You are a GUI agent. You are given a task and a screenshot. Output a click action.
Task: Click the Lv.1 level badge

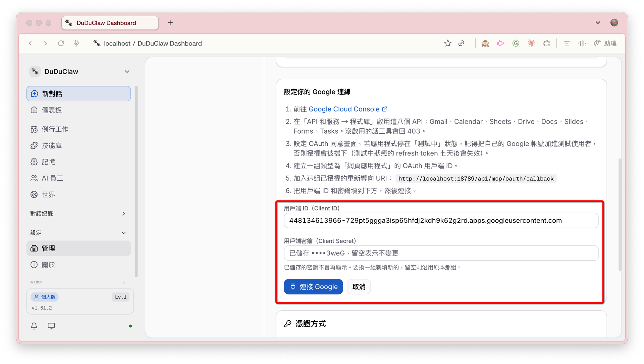click(121, 297)
